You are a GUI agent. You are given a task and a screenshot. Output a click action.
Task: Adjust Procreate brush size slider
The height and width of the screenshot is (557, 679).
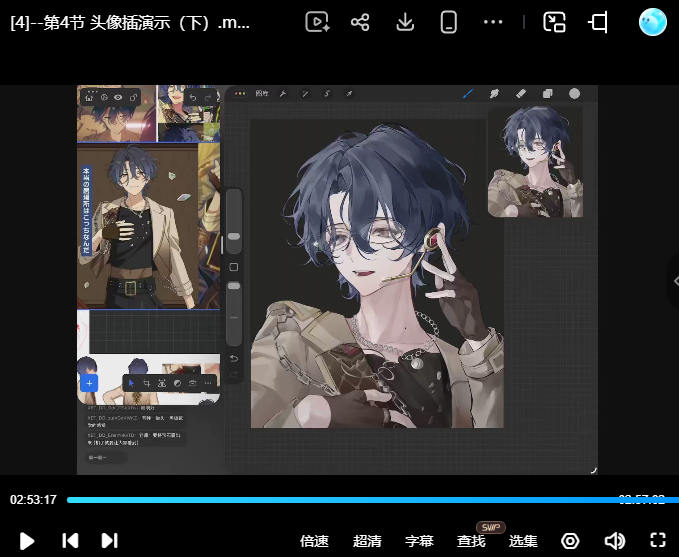tap(234, 221)
